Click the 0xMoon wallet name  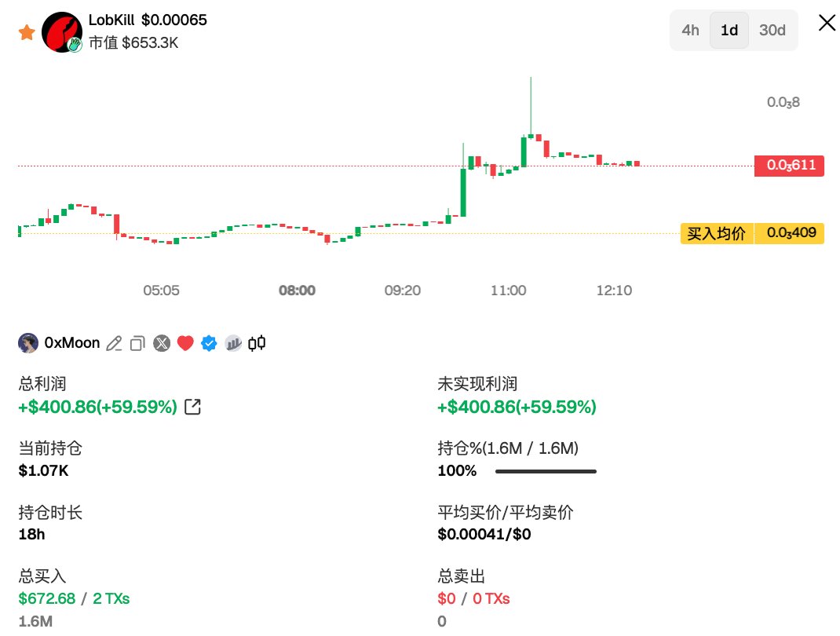[71, 343]
